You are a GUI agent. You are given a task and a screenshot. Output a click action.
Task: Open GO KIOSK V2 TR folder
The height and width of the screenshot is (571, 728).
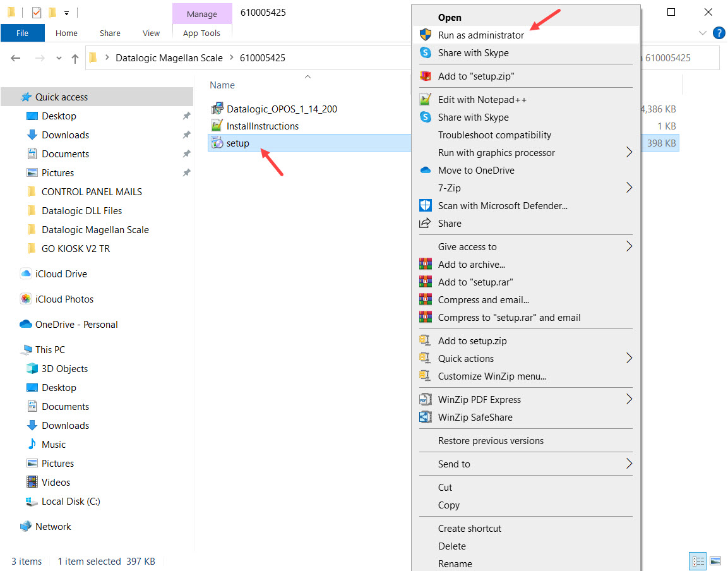[76, 249]
